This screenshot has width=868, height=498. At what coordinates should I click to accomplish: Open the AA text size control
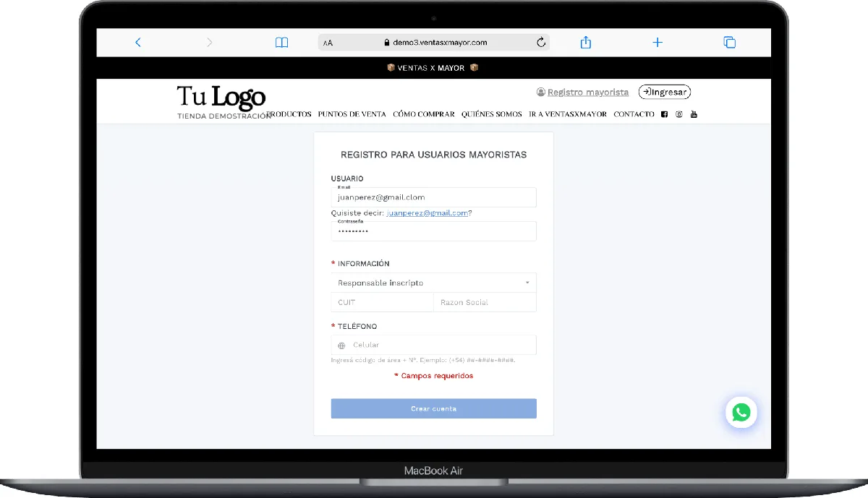(326, 43)
